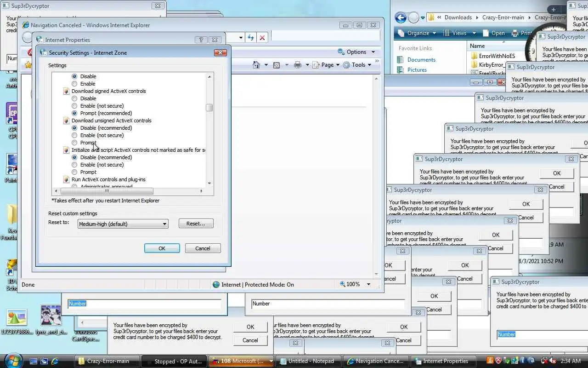
Task: Select Prompt for Initialize and script ActiveX
Action: 74,172
